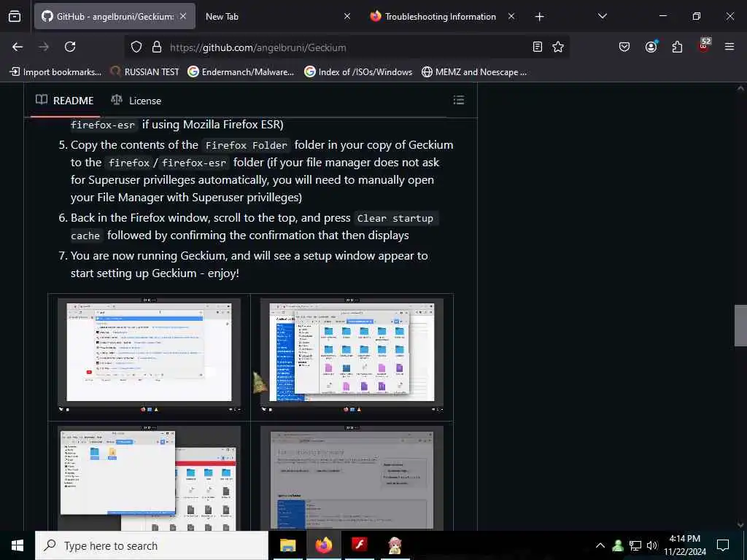Go forward one page
The width and height of the screenshot is (747, 560).
click(x=44, y=47)
